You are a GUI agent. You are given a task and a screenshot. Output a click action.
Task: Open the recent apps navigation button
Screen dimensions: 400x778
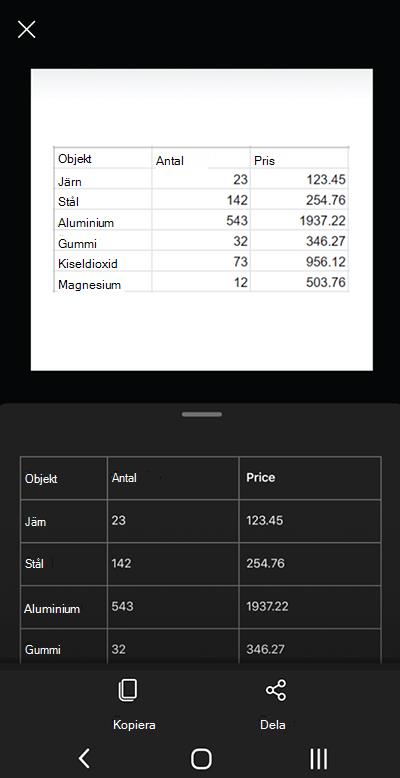pos(318,758)
